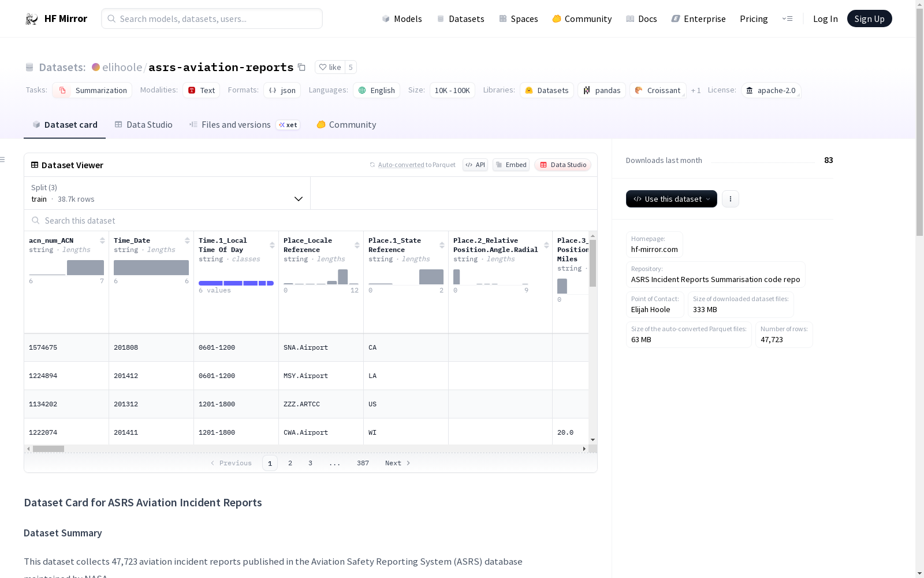Open the ASRS Incident Reports Summarisation code repo
This screenshot has height=578, width=924.
716,279
